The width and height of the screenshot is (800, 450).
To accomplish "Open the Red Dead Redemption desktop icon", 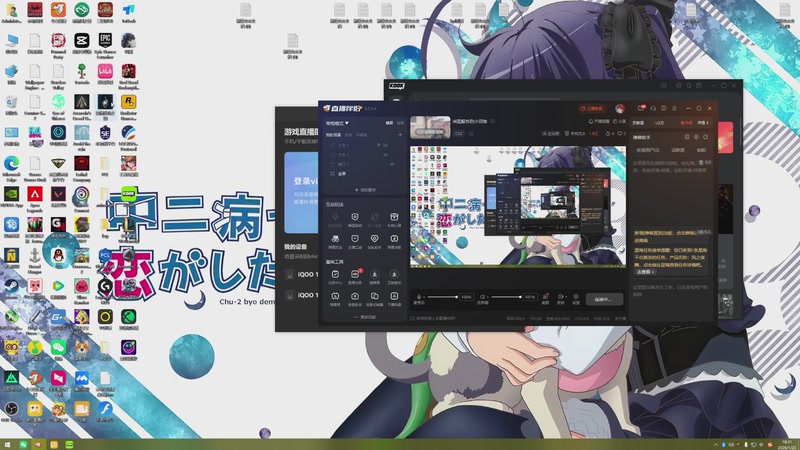I will click(128, 75).
